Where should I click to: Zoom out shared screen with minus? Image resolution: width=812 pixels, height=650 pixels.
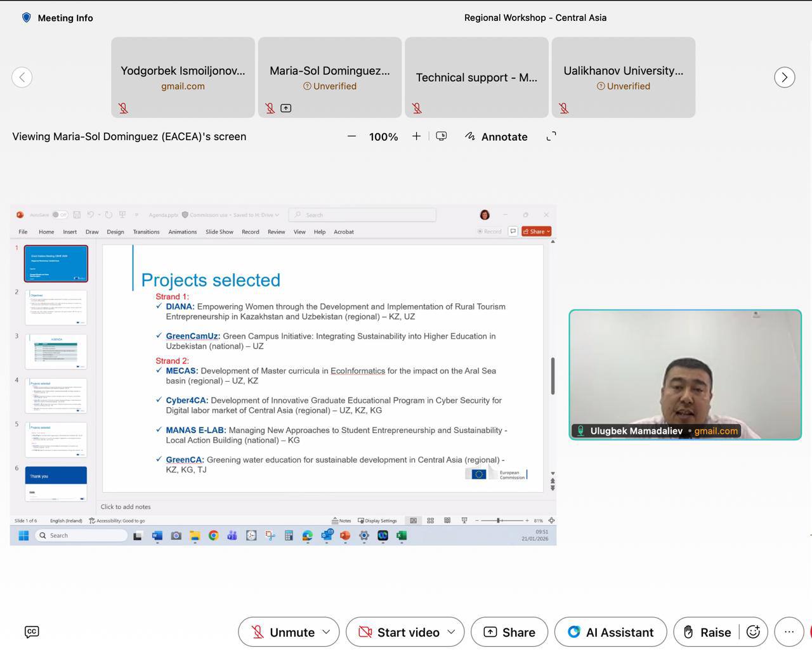[351, 136]
